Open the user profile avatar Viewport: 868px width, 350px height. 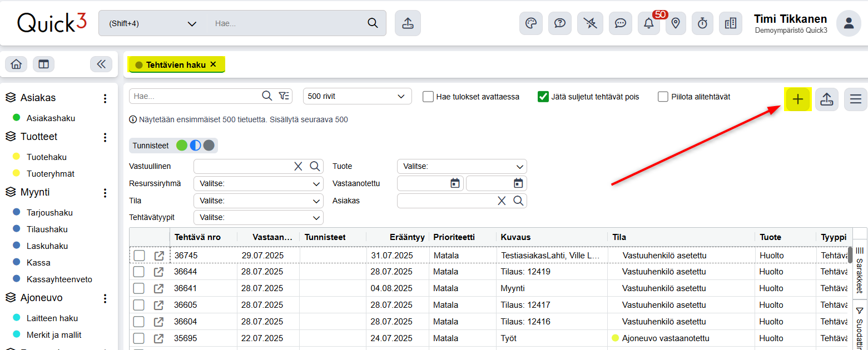(849, 23)
